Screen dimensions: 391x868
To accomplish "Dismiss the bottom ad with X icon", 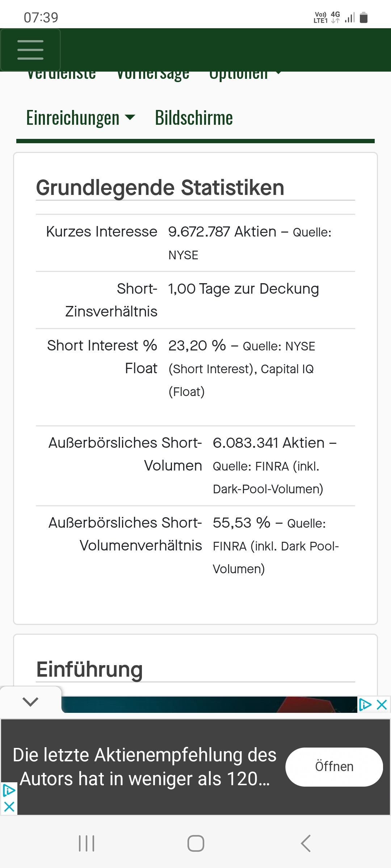I will (9, 807).
